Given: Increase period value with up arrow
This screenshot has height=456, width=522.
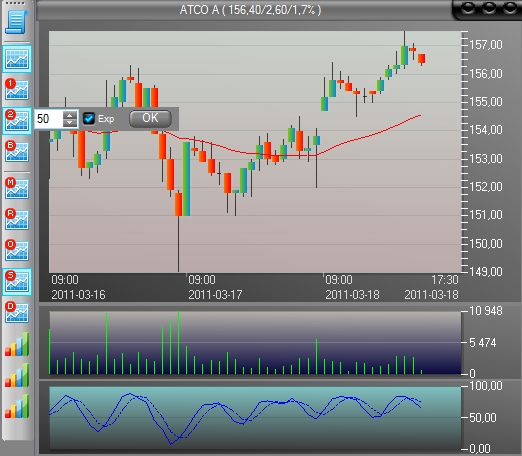Looking at the screenshot, I should click(x=70, y=115).
